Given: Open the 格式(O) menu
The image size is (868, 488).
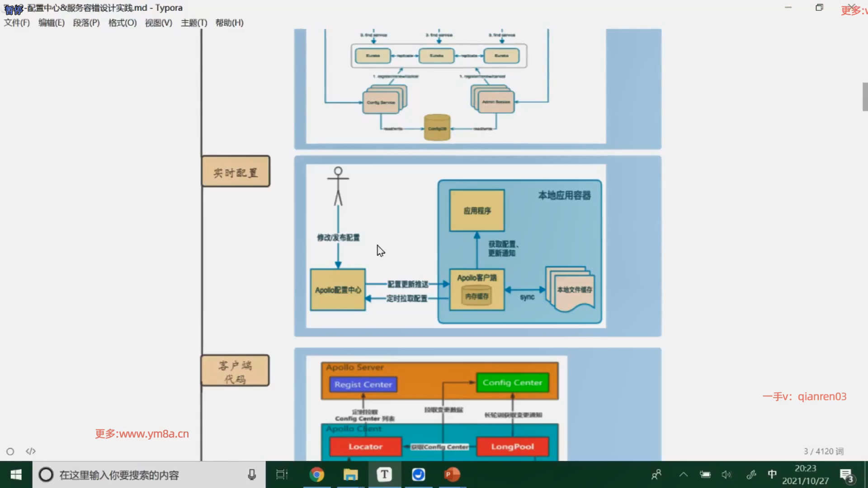Looking at the screenshot, I should (x=122, y=23).
